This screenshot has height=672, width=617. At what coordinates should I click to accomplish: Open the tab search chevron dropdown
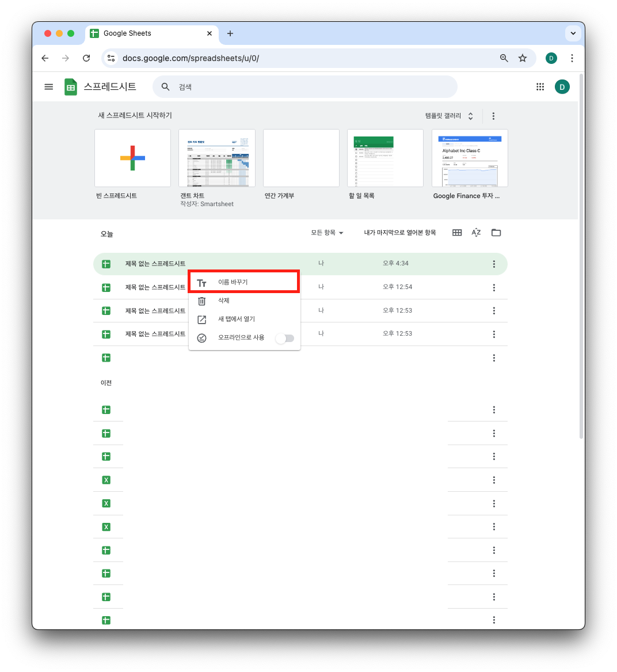point(573,33)
